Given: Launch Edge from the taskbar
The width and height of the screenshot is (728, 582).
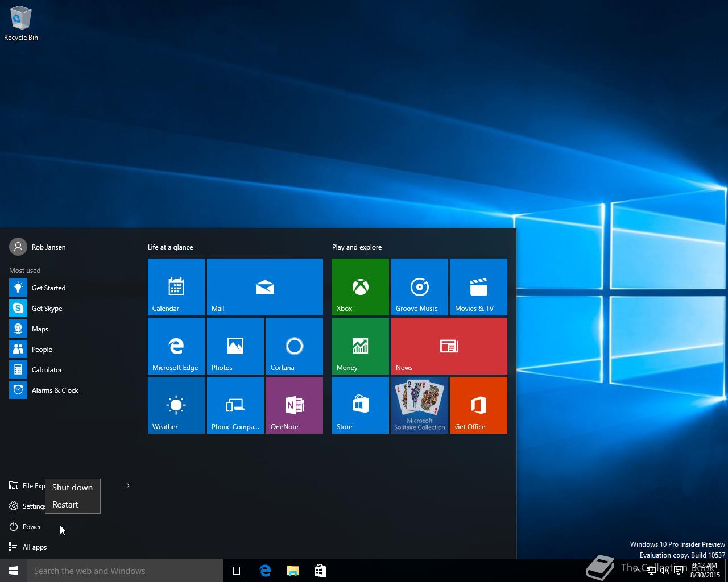Looking at the screenshot, I should (x=265, y=571).
